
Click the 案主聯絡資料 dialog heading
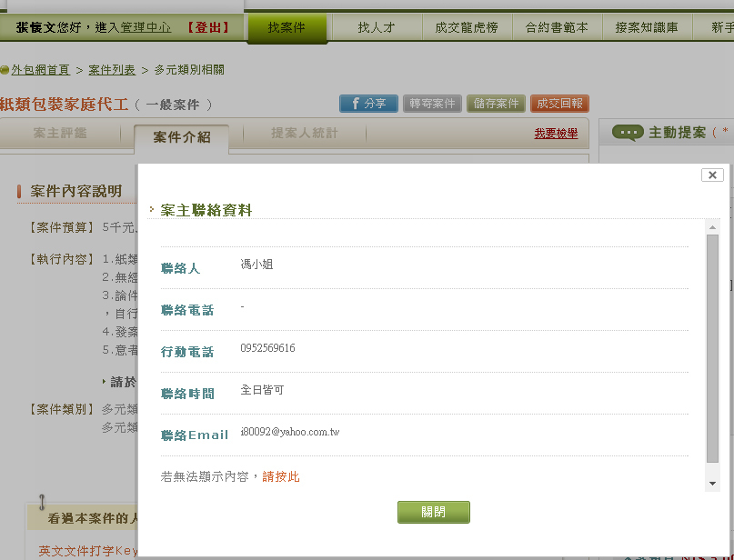206,210
